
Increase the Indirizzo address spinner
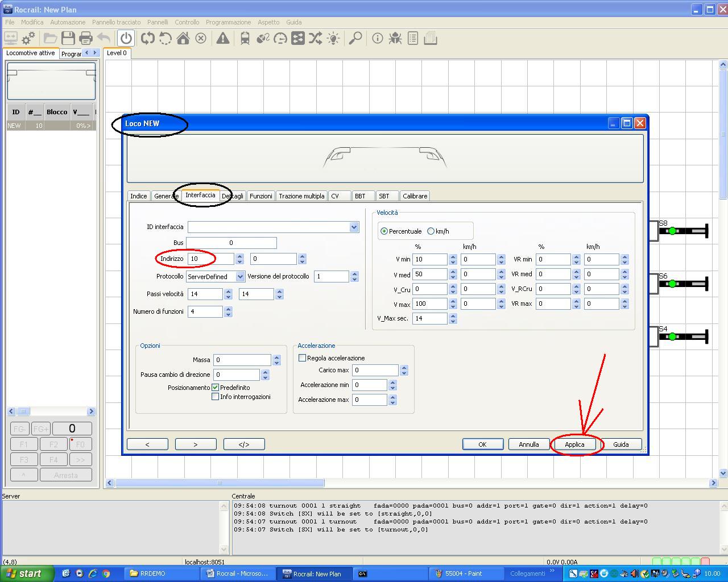(239, 256)
